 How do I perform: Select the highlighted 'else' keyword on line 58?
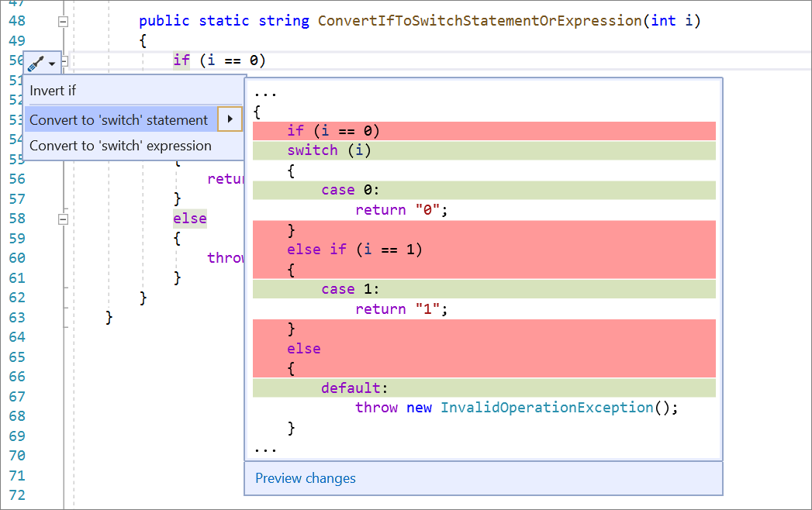point(190,218)
